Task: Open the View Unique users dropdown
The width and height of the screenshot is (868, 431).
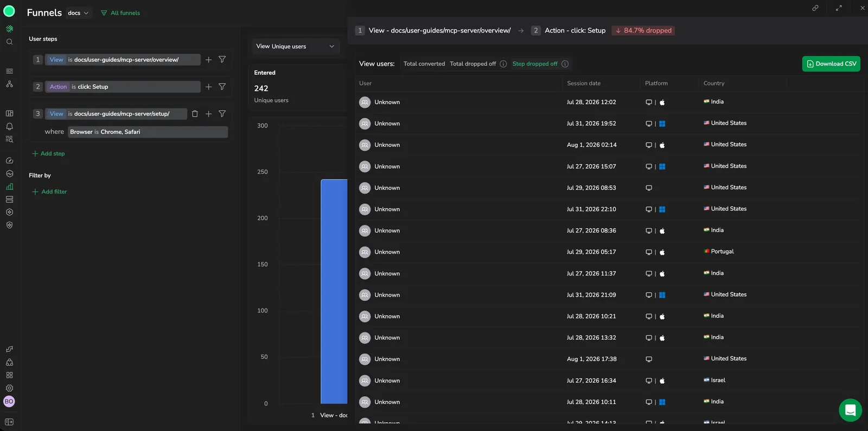Action: tap(295, 47)
